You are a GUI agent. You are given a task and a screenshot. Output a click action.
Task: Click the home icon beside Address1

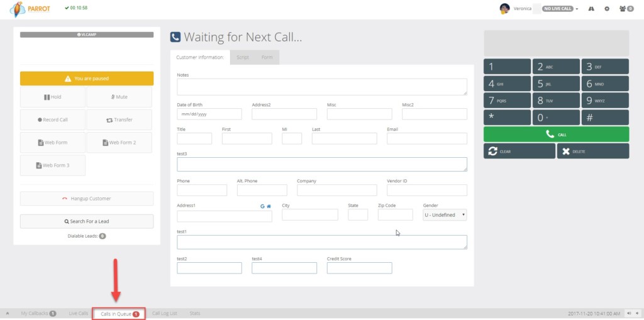[269, 206]
